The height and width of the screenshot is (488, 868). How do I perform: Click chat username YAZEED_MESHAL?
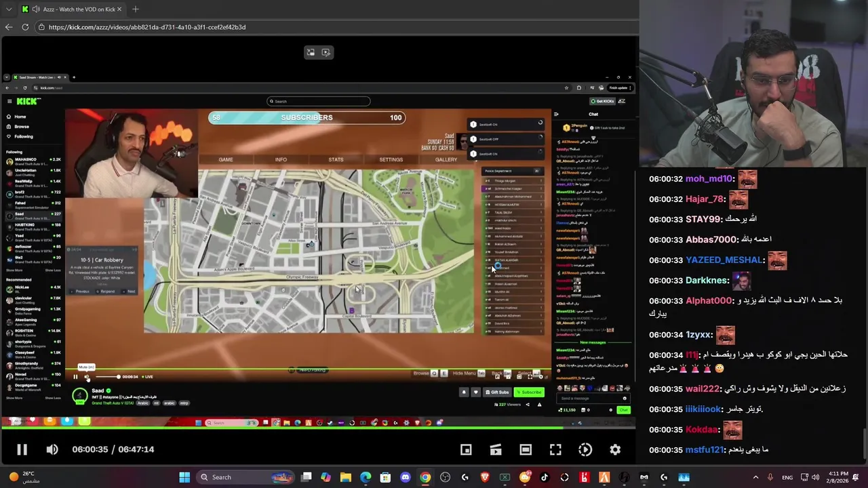tap(724, 260)
